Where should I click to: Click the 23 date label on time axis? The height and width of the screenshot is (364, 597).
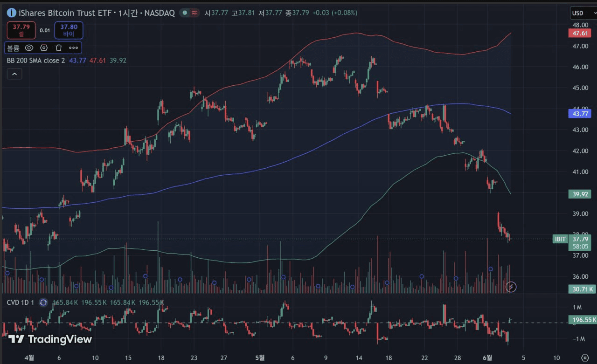(194, 357)
